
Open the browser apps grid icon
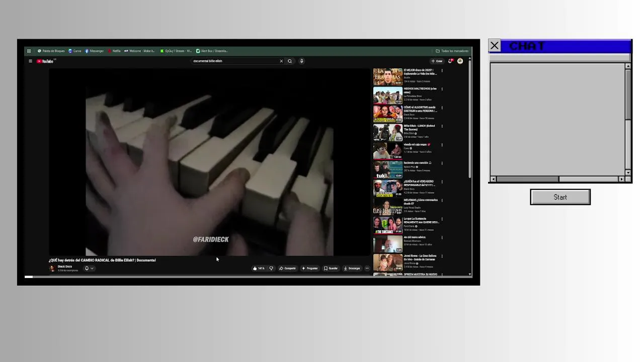click(29, 51)
